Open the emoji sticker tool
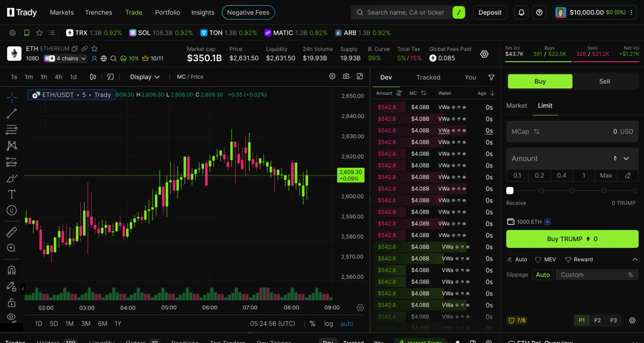 pyautogui.click(x=12, y=211)
